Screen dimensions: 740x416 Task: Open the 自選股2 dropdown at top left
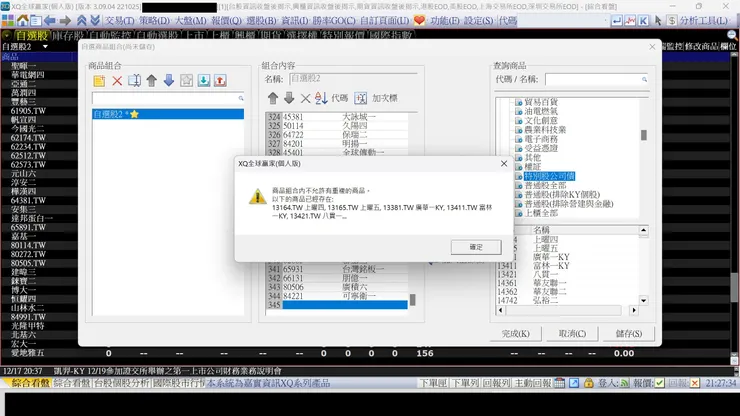(45, 47)
